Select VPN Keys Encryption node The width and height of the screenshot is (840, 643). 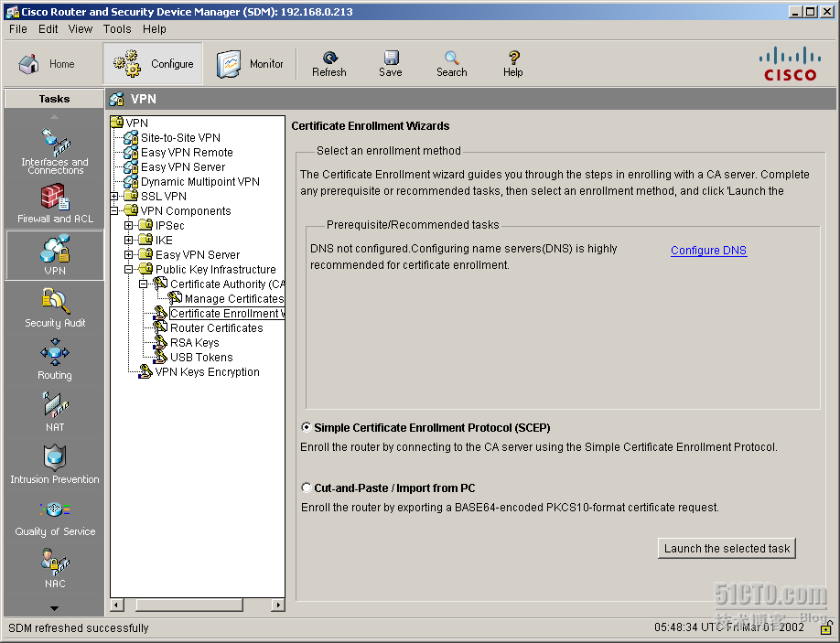point(207,372)
